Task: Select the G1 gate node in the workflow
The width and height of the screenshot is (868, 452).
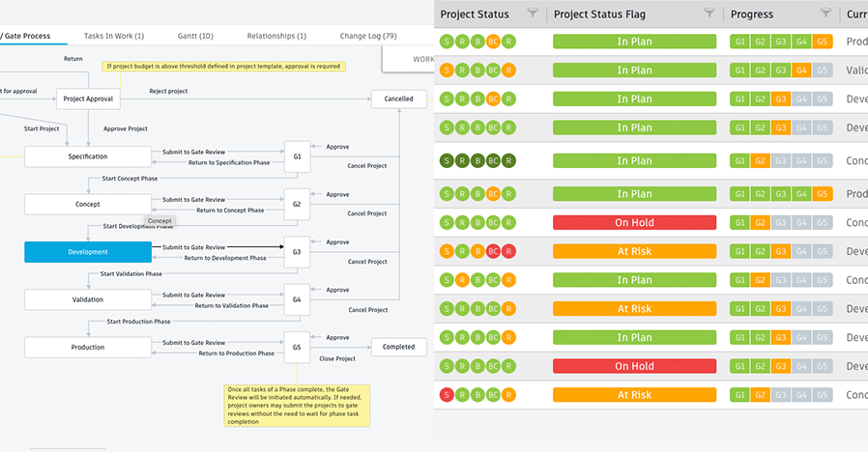Action: click(x=297, y=155)
